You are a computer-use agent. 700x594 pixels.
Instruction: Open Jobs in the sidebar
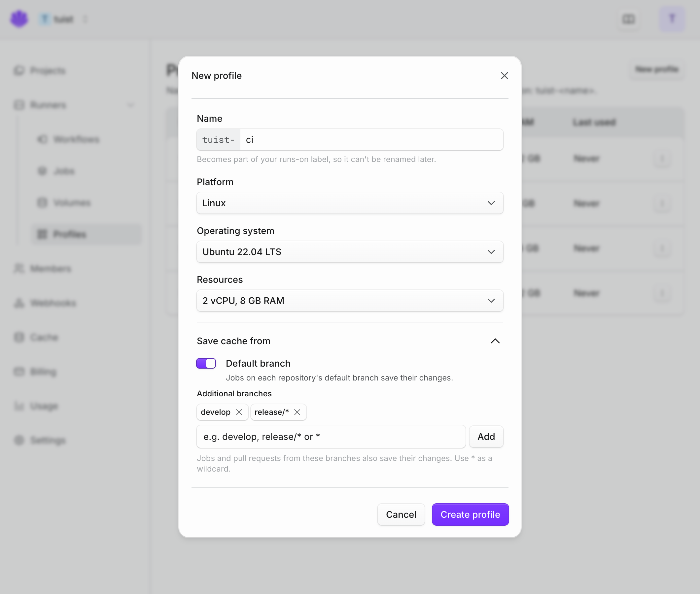pos(56,171)
